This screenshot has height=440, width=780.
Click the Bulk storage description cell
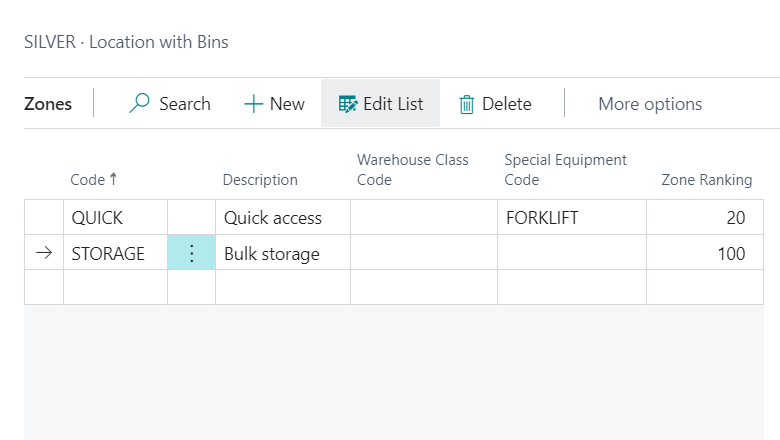[272, 254]
